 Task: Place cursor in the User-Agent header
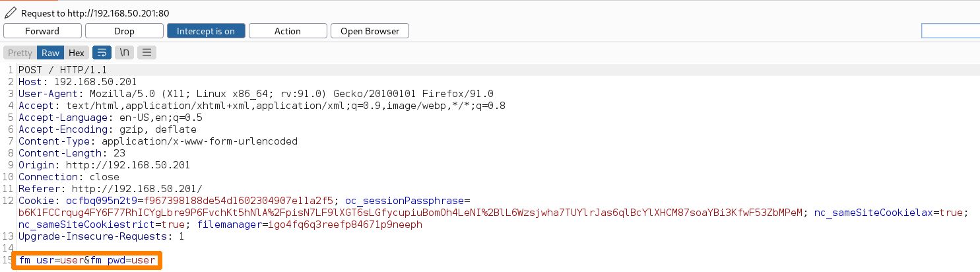(255, 94)
